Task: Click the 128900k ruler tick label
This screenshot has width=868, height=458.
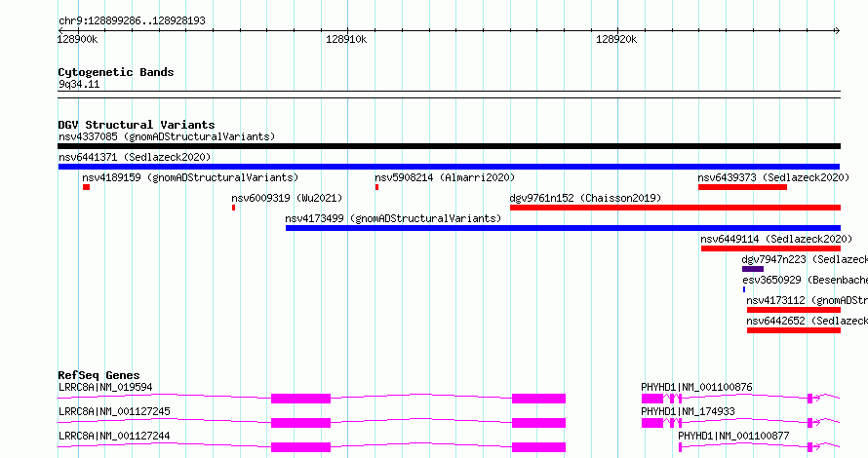Action: pos(77,39)
